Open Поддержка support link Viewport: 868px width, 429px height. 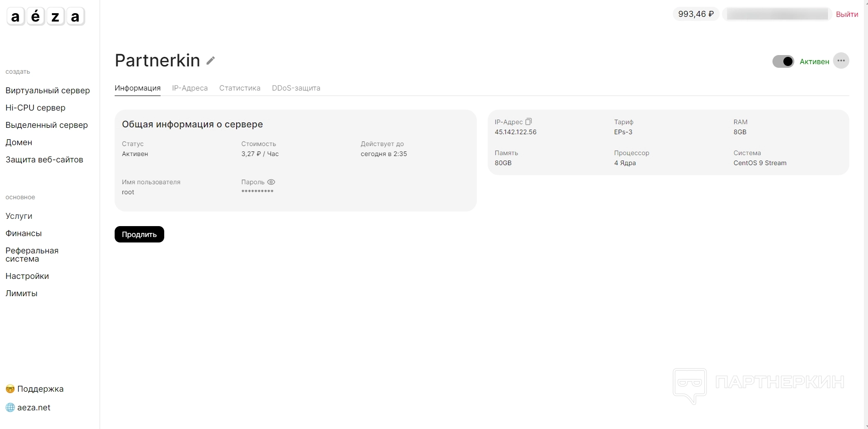coord(35,389)
